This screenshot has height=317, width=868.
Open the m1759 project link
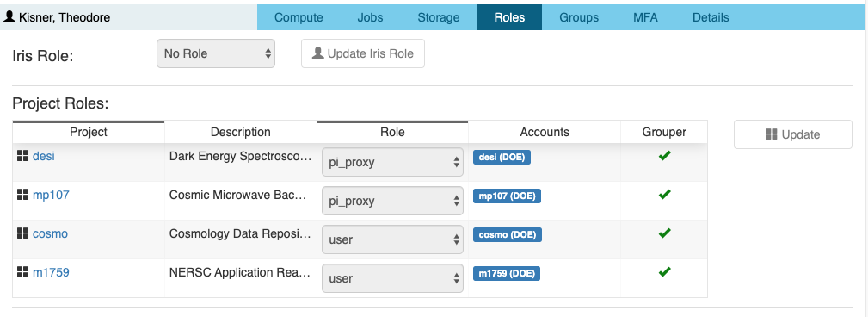pos(51,273)
